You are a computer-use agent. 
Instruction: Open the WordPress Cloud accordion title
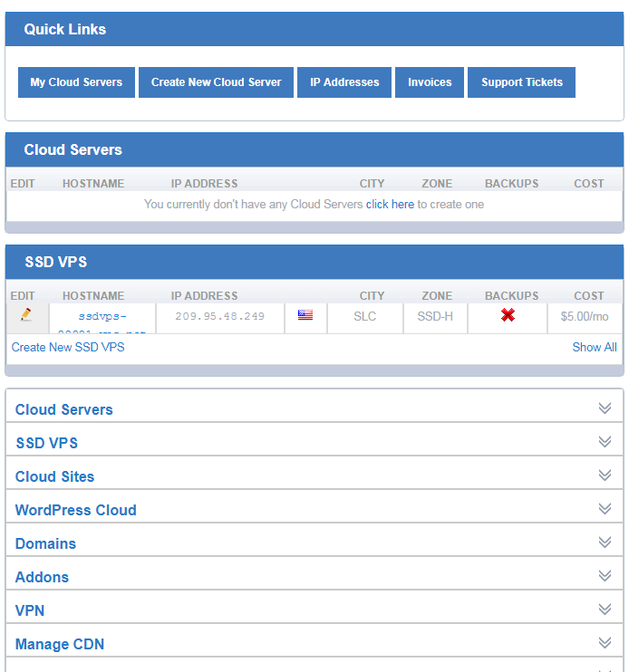point(75,510)
